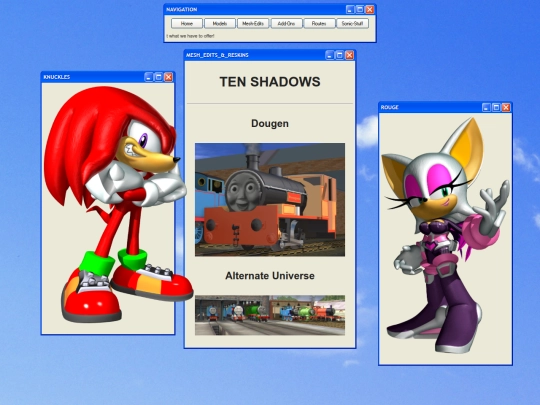Close the Mesh_Edits_&_Reskins window
The image size is (540, 405).
click(x=350, y=55)
